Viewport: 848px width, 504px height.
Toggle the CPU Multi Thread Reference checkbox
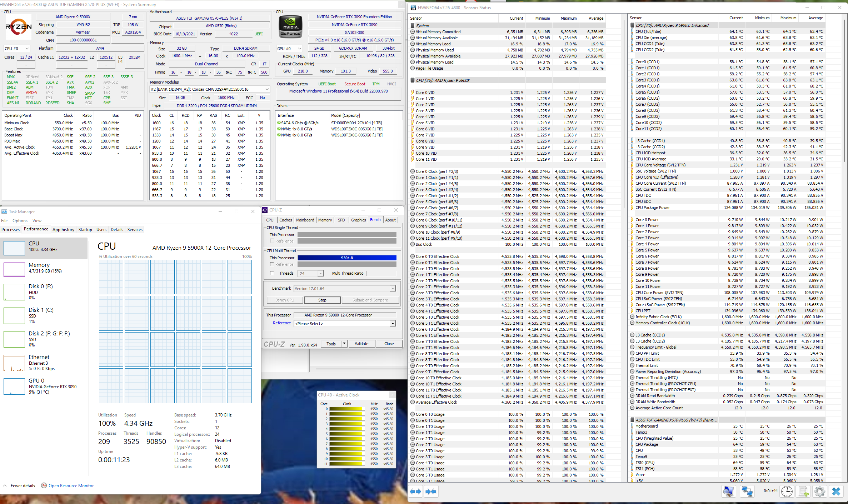(x=272, y=264)
